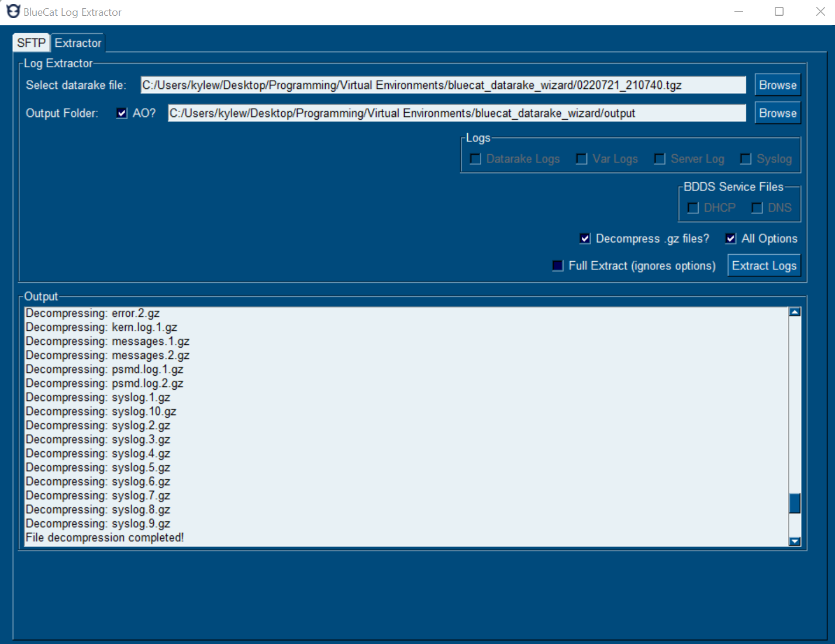This screenshot has width=835, height=644.
Task: Browse for the output folder
Action: [x=778, y=113]
